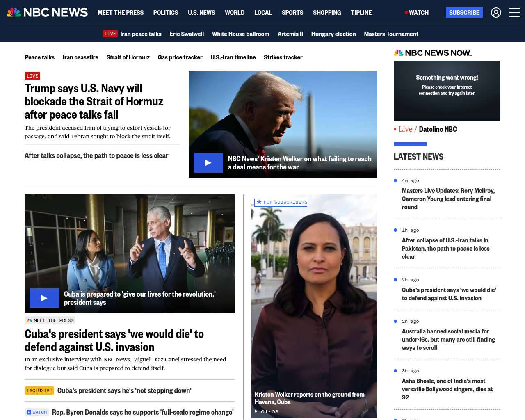Click the Meet the Press badge

(x=50, y=320)
